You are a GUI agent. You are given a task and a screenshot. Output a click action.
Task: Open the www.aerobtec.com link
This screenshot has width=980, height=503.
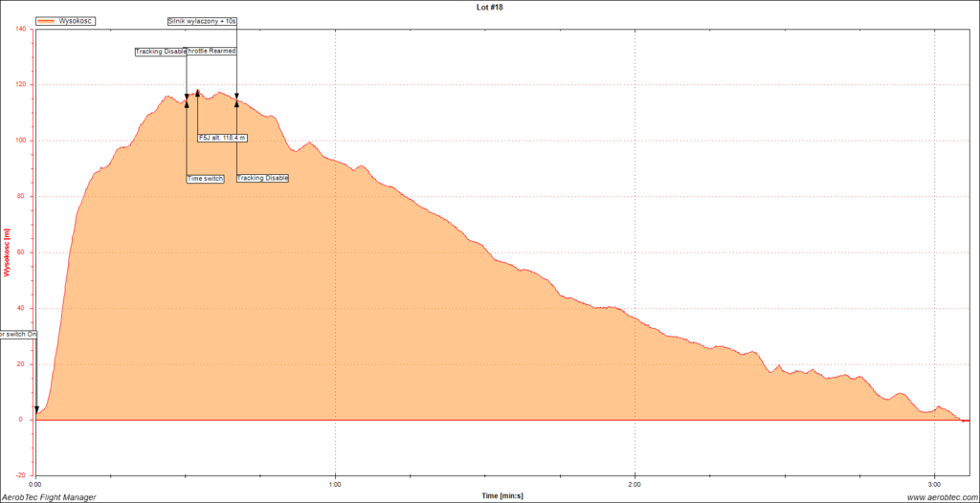coord(940,496)
